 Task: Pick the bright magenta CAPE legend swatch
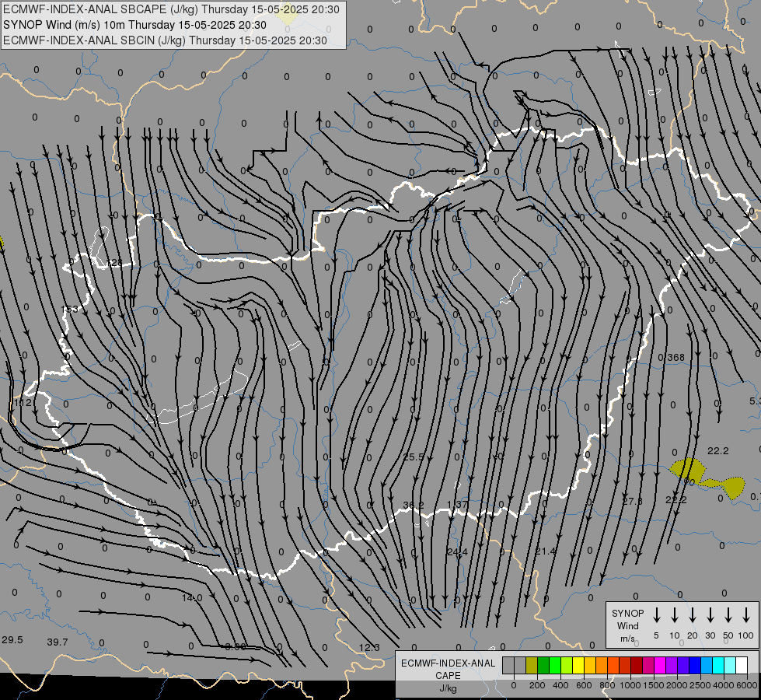point(660,666)
